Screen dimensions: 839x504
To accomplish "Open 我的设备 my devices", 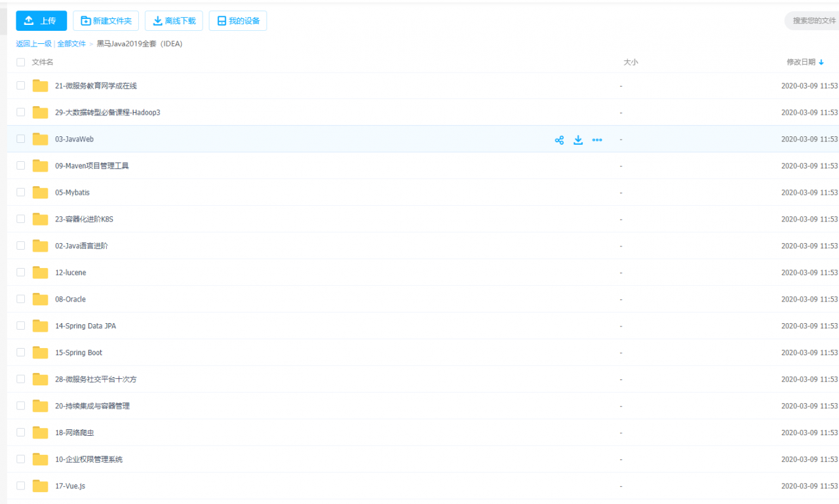I will (x=238, y=21).
